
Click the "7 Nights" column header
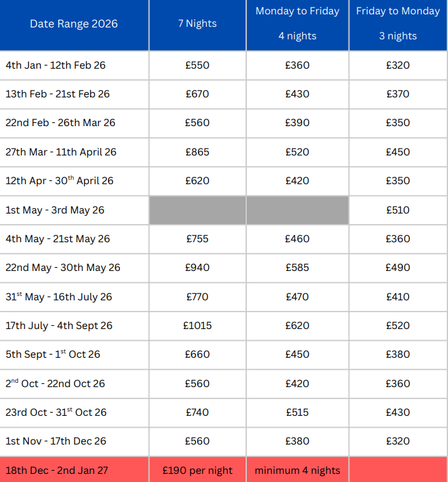coord(197,24)
